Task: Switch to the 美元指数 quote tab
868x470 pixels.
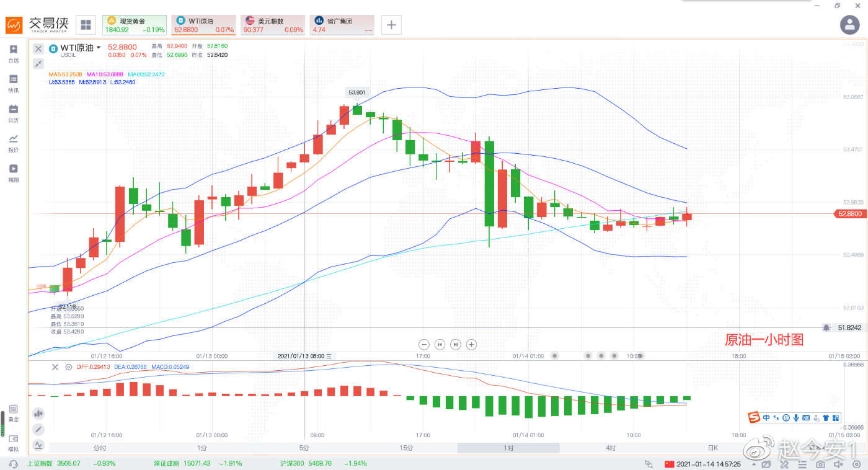Action: pyautogui.click(x=273, y=25)
